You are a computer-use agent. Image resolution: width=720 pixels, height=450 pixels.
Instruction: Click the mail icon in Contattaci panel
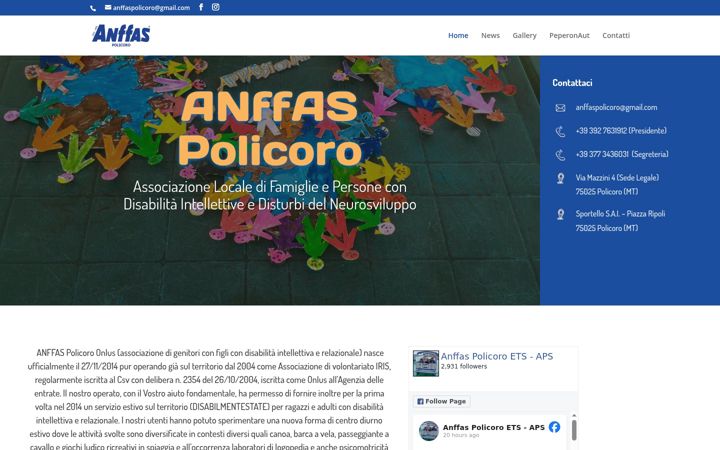[560, 108]
